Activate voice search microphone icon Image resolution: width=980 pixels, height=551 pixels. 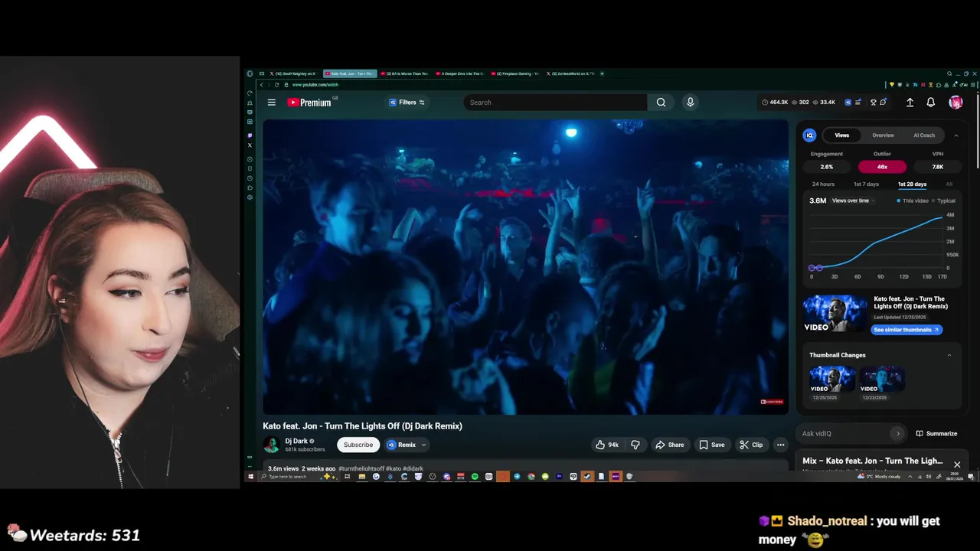690,103
